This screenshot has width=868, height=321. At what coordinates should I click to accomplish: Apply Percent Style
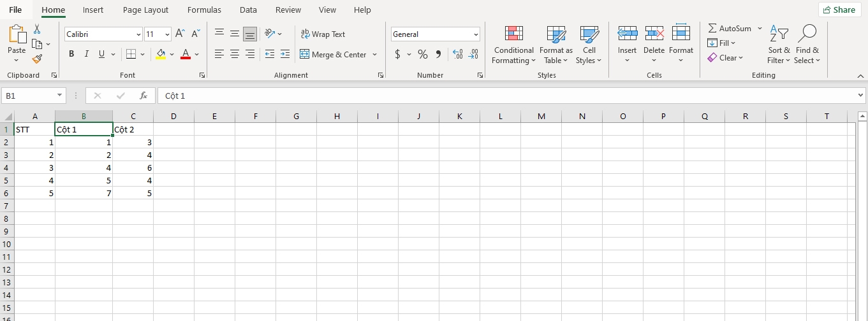pyautogui.click(x=422, y=55)
